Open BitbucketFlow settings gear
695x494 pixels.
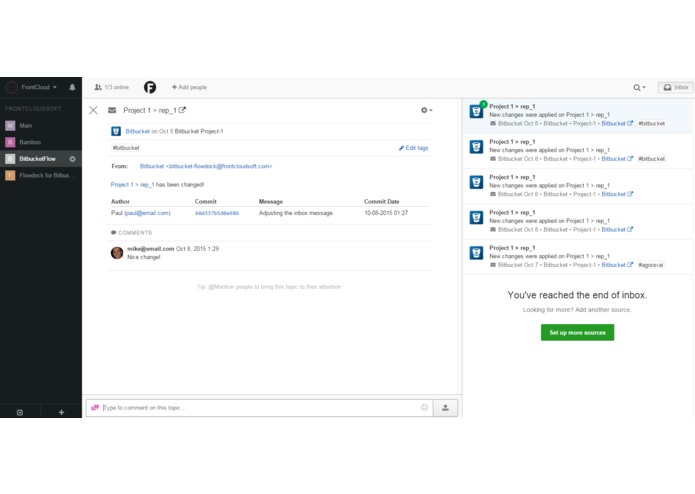coord(72,159)
